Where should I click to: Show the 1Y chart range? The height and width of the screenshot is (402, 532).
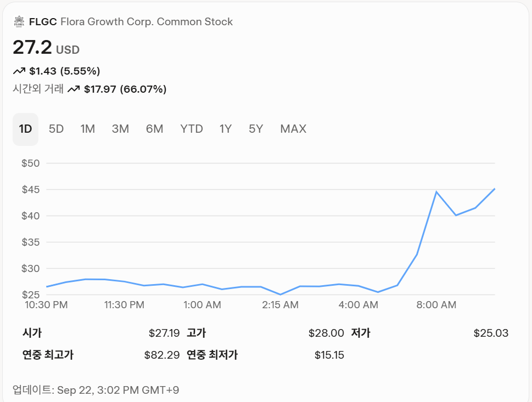tap(225, 129)
